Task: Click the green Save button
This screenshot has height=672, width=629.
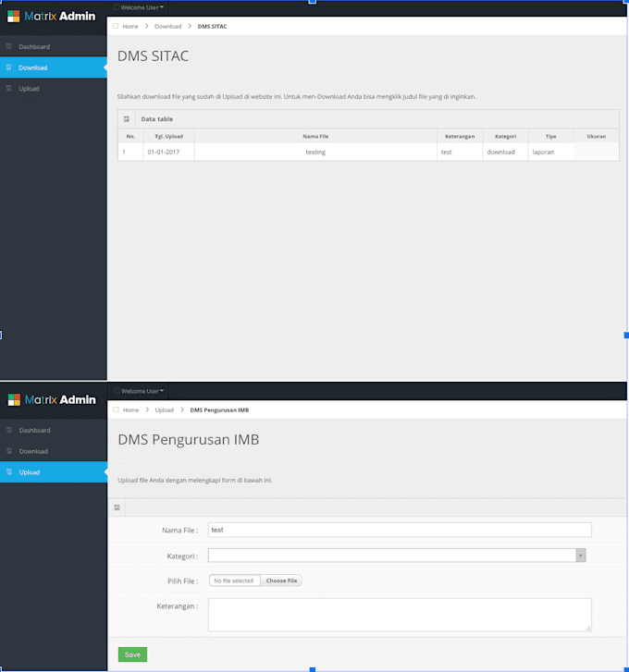Action: coord(132,654)
